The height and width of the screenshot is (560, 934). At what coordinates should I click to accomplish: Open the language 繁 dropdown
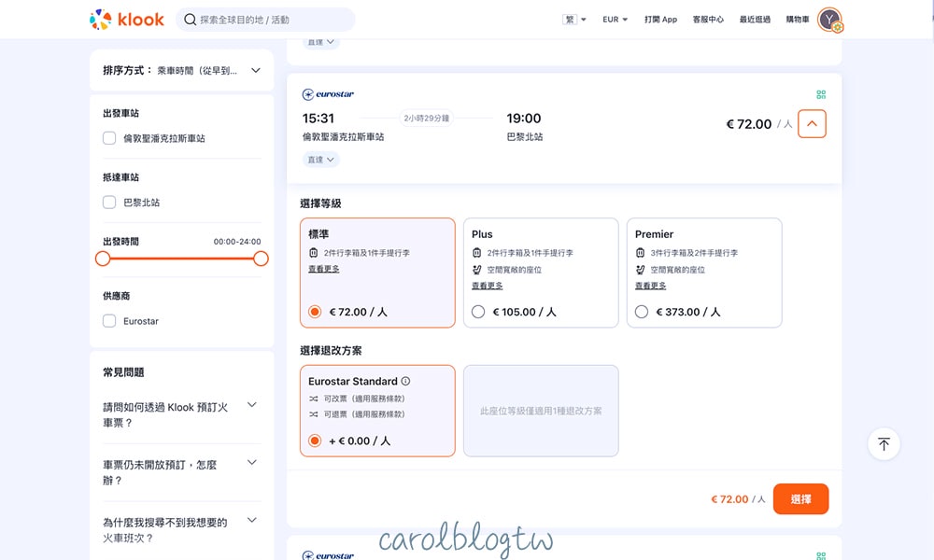point(574,20)
